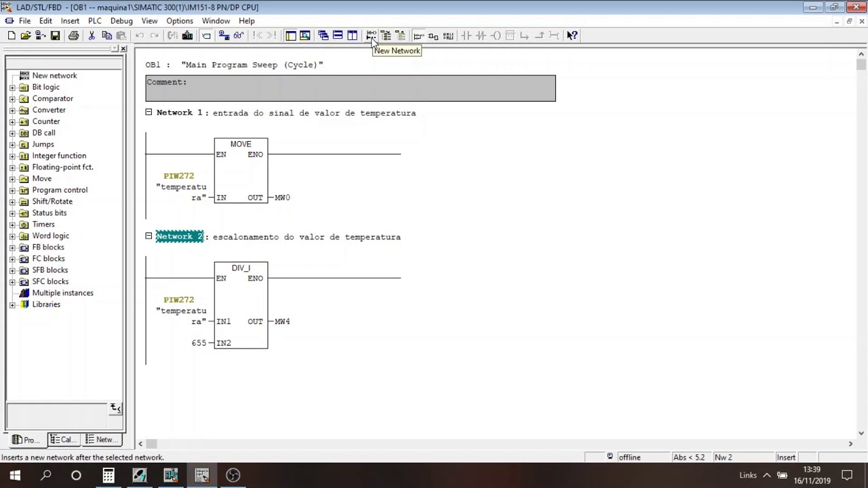The height and width of the screenshot is (488, 868).
Task: Click the Monitor glasses icon
Action: (x=238, y=35)
